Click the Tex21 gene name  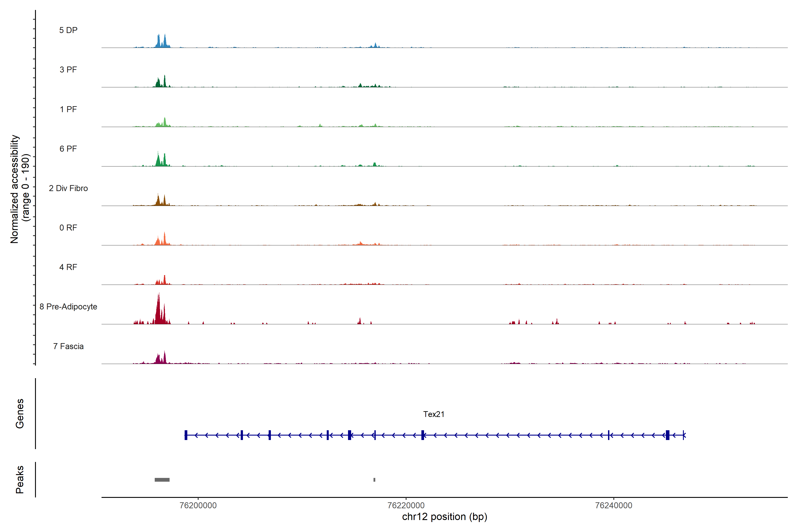tap(434, 414)
